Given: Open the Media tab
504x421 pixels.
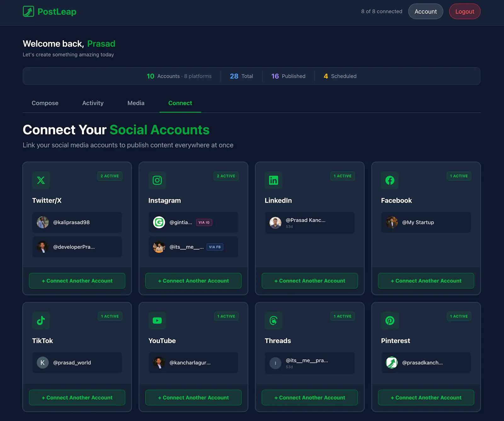Looking at the screenshot, I should pos(136,103).
